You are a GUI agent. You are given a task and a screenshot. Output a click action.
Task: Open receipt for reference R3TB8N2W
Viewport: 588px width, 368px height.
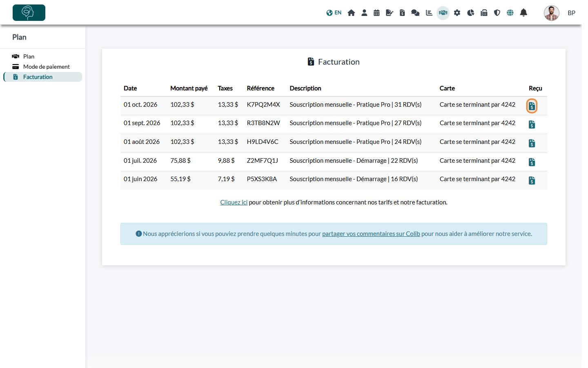532,124
